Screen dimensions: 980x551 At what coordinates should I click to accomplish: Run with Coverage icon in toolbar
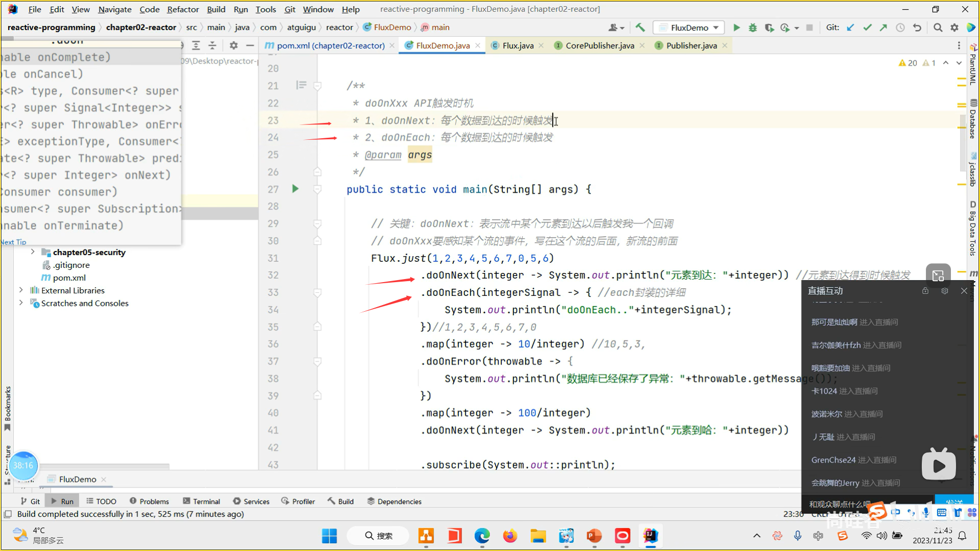coord(769,28)
